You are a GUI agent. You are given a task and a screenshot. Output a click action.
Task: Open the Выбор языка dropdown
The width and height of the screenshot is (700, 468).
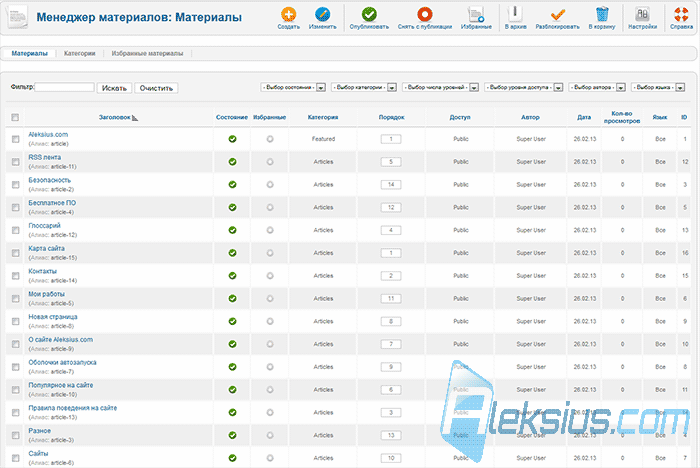tap(658, 87)
